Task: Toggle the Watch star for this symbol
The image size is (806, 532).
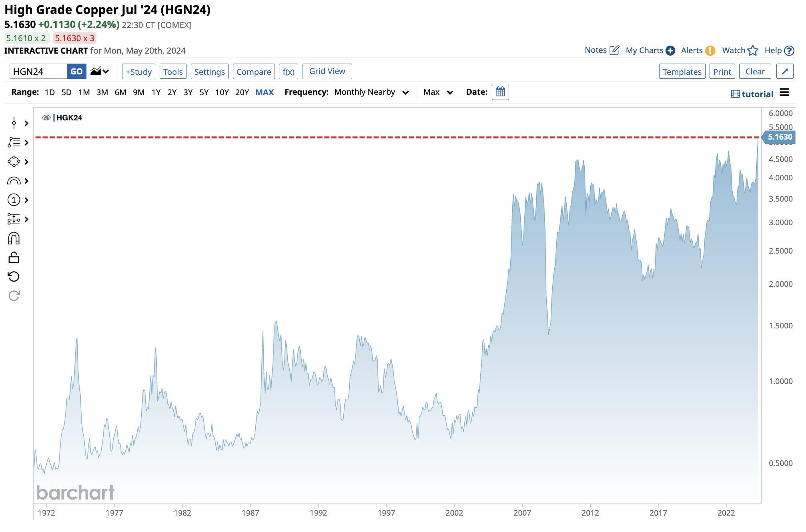Action: coord(752,50)
